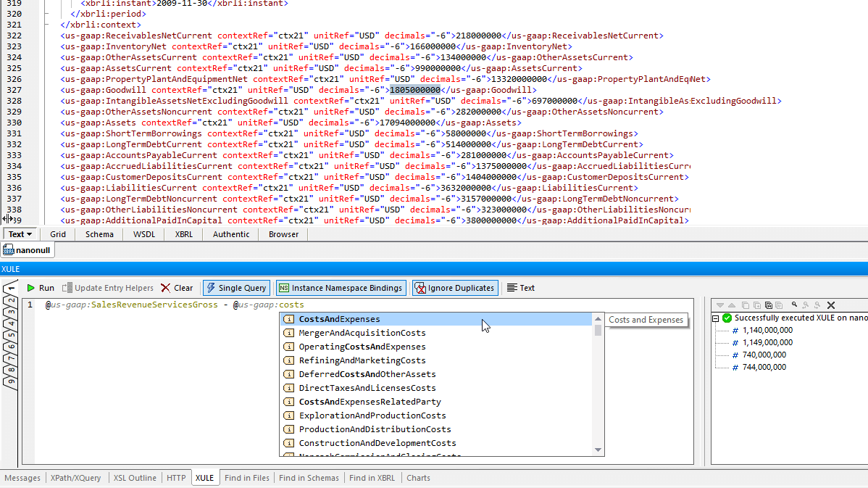Clear results with the black X icon

(x=831, y=305)
